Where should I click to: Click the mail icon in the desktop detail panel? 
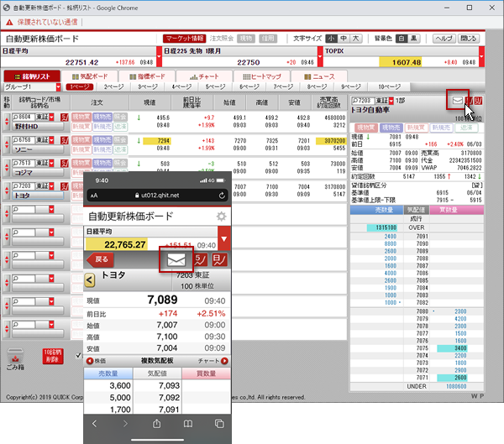point(458,101)
